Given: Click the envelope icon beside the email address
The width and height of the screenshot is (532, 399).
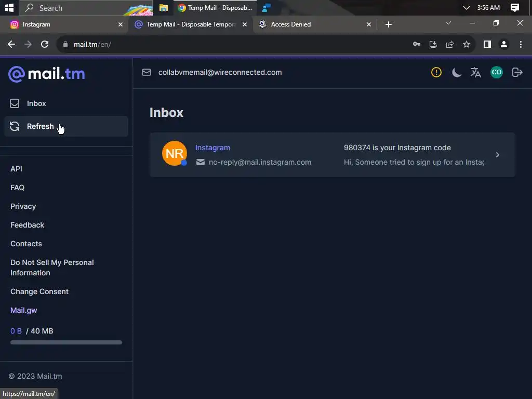Looking at the screenshot, I should 146,72.
